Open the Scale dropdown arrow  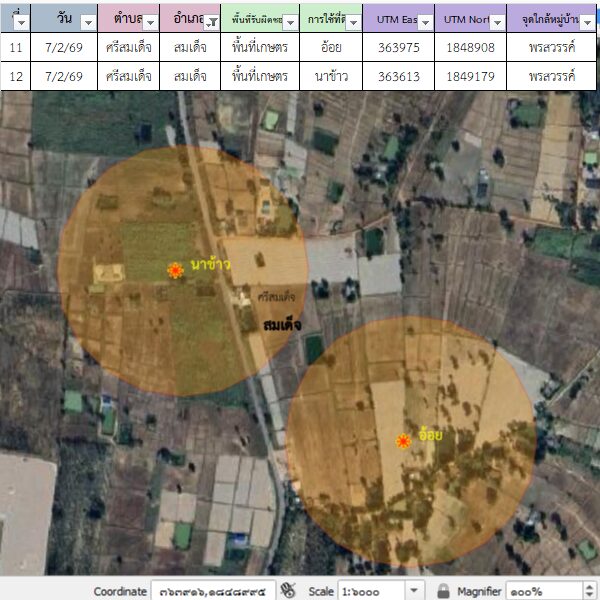click(416, 591)
